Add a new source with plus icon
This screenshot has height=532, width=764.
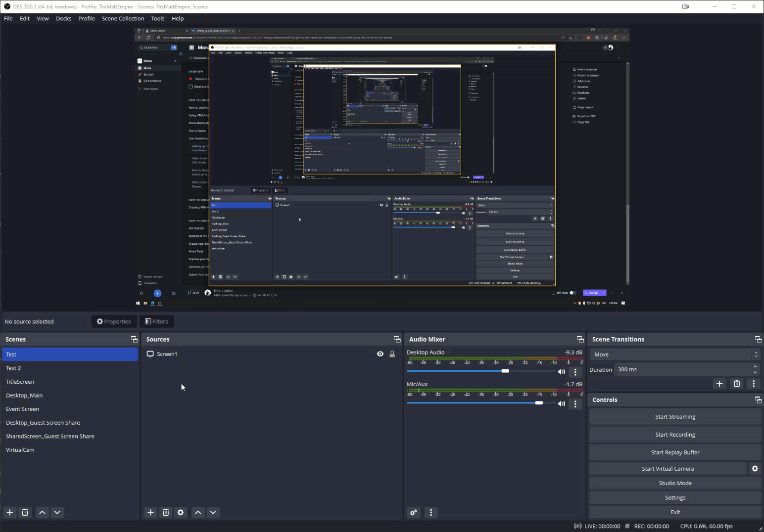(x=151, y=512)
